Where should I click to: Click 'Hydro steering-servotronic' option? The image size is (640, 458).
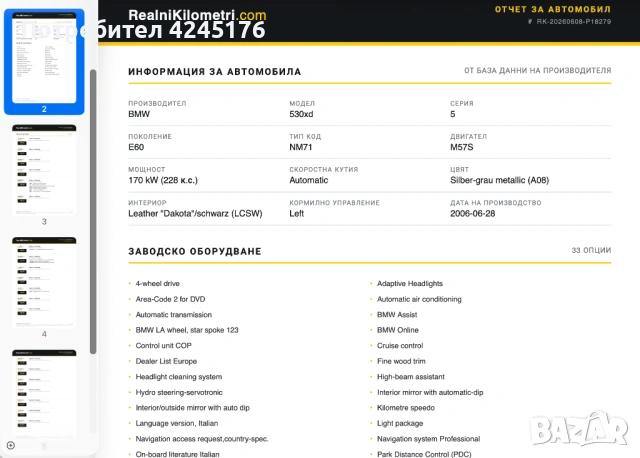point(179,392)
